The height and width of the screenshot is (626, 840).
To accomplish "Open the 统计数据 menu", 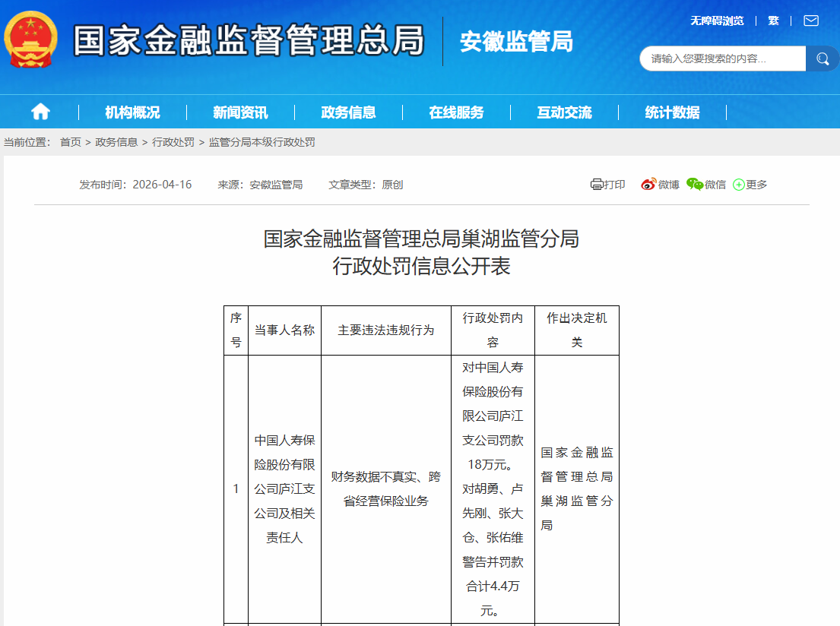I will (672, 112).
